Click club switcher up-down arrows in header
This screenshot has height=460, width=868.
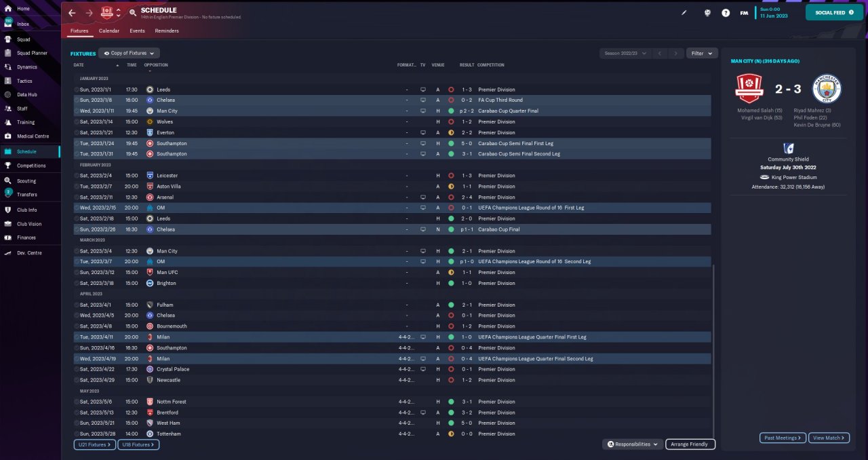point(119,13)
